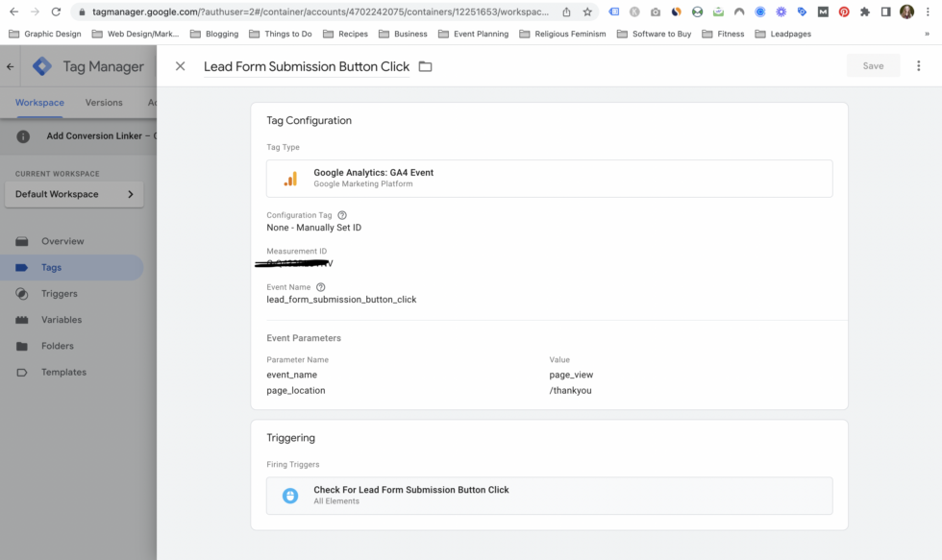Viewport: 942px width, 560px height.
Task: Open the Software to Buy bookmark folder
Action: coord(655,34)
